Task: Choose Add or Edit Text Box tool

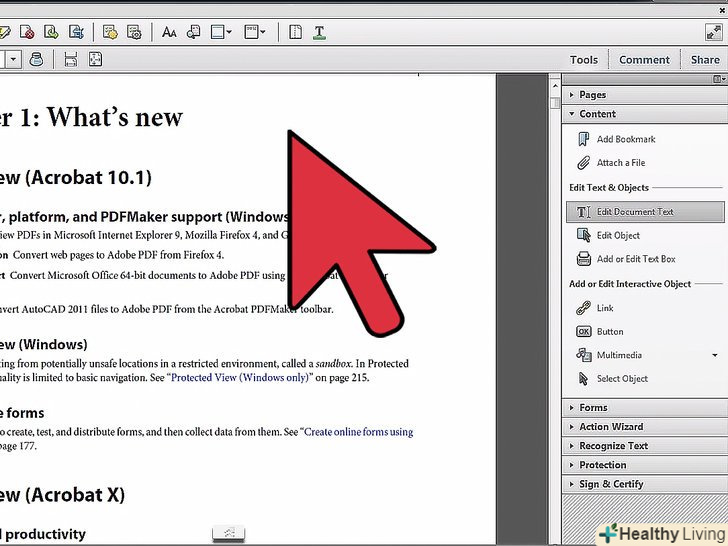Action: pyautogui.click(x=626, y=259)
